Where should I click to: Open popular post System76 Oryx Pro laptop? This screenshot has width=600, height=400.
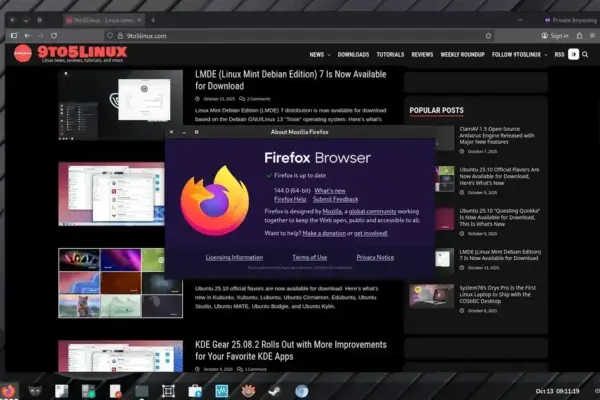point(497,294)
